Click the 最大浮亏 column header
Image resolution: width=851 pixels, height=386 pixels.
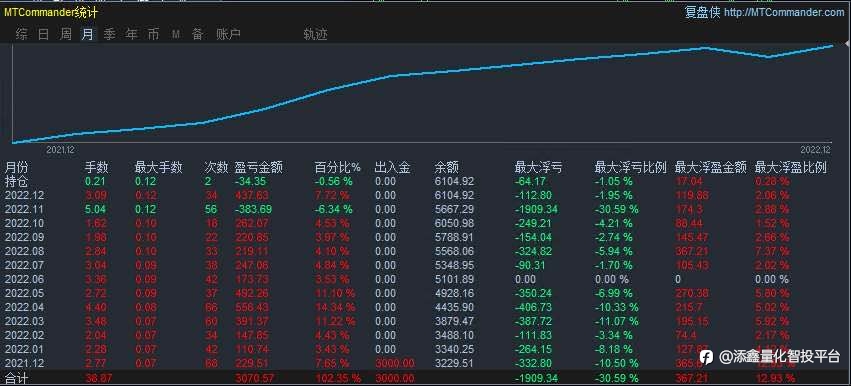[x=538, y=167]
